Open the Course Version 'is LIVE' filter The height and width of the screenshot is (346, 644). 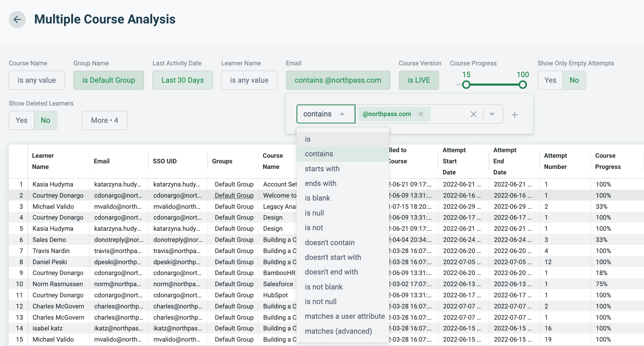coord(419,80)
